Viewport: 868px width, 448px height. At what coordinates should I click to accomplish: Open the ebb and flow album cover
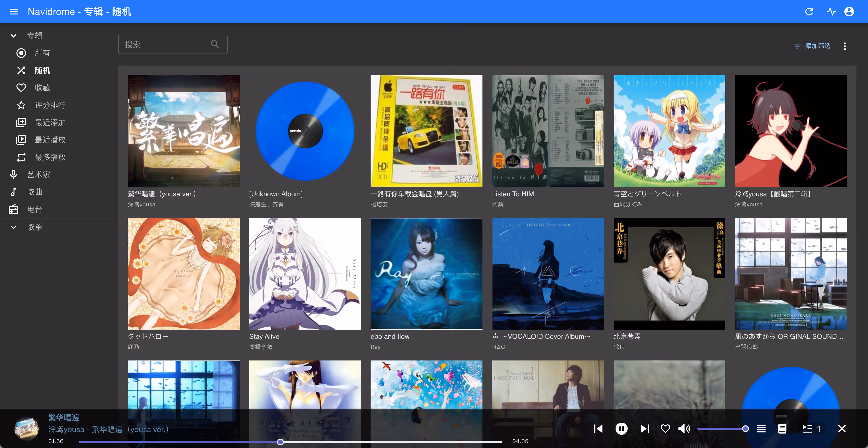[426, 273]
